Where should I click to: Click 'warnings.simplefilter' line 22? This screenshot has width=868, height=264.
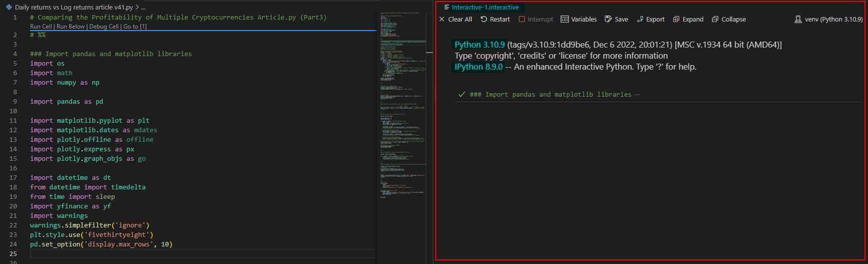pos(90,225)
